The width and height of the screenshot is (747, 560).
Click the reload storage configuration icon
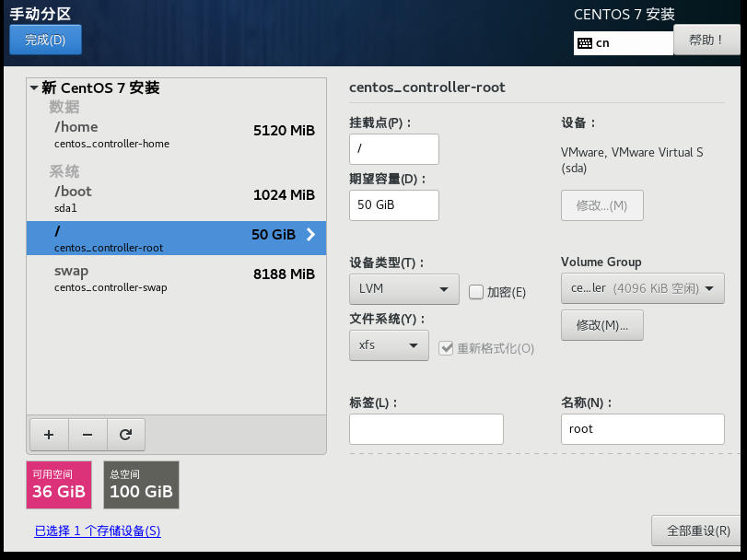(x=126, y=435)
